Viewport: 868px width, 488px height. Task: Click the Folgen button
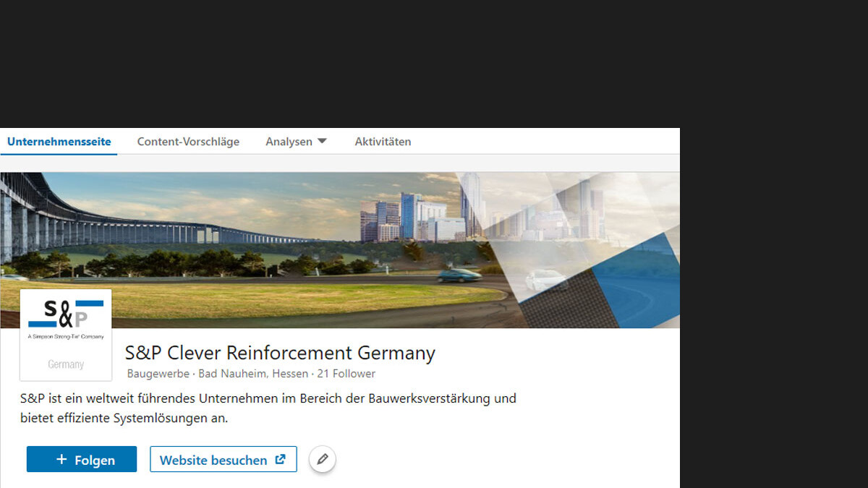(x=82, y=459)
